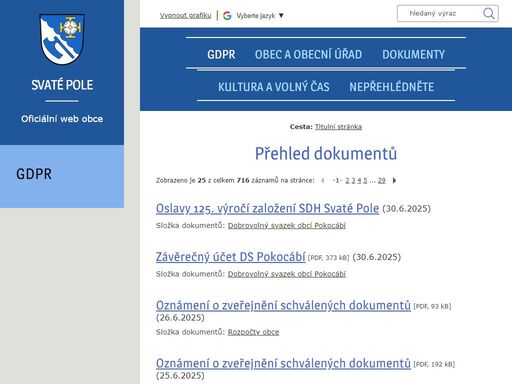Open the GDPR top menu item
This screenshot has width=512, height=384.
pyautogui.click(x=221, y=54)
